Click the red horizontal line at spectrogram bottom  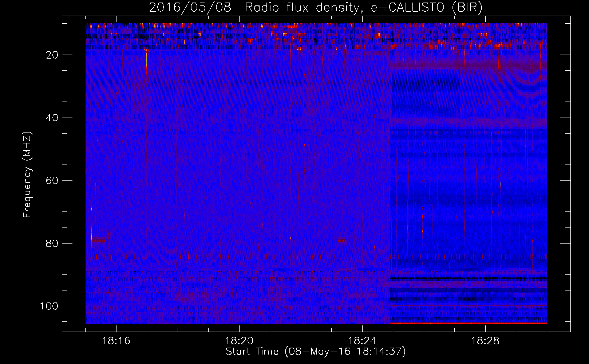(468, 323)
